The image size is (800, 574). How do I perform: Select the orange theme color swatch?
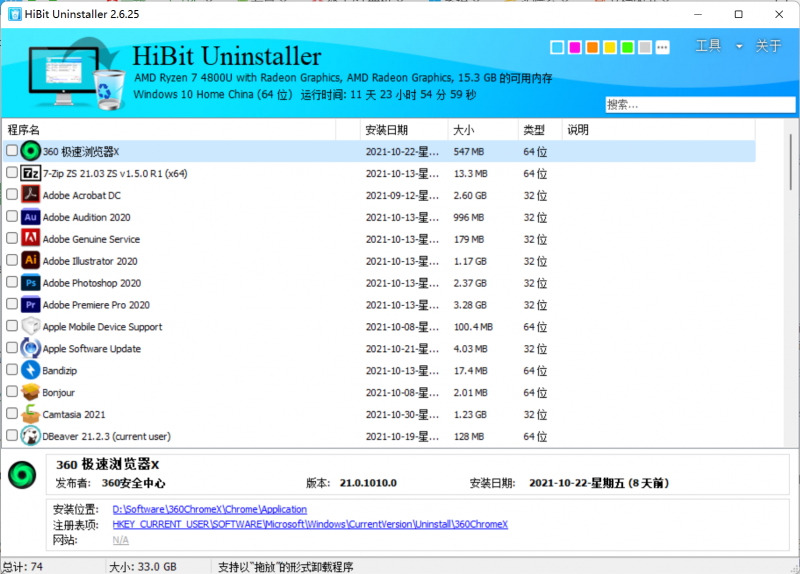[x=592, y=47]
